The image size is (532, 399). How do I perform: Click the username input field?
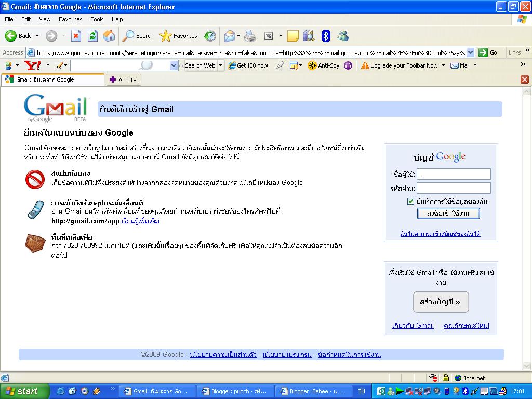click(x=454, y=174)
